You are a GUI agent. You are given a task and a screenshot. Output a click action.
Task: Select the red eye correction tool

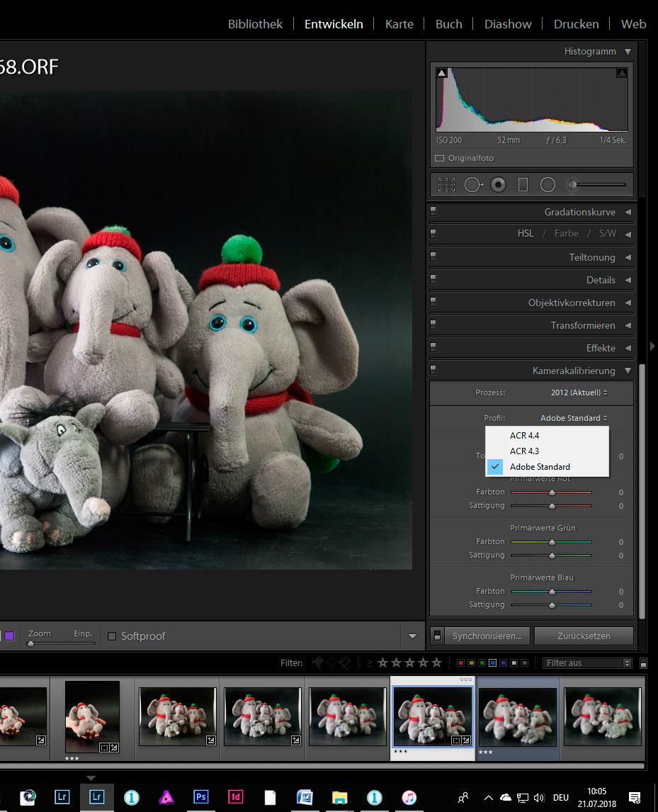499,185
